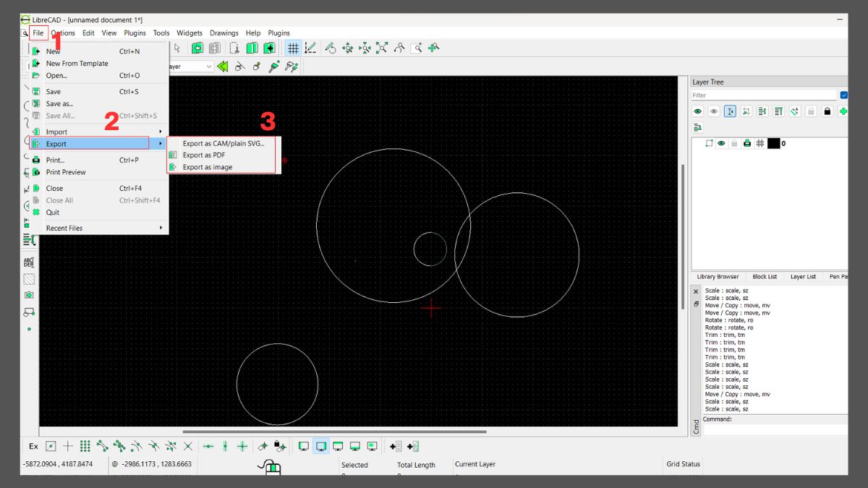Click the Command input field

point(775,429)
